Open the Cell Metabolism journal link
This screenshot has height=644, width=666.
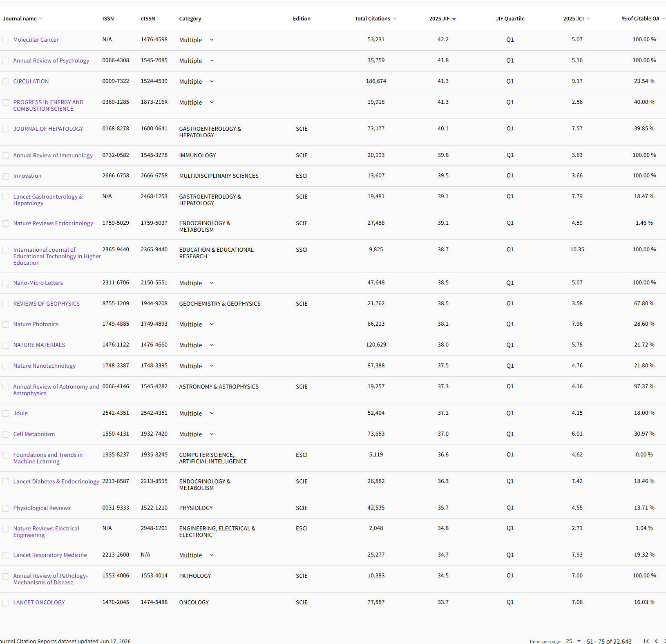point(34,434)
